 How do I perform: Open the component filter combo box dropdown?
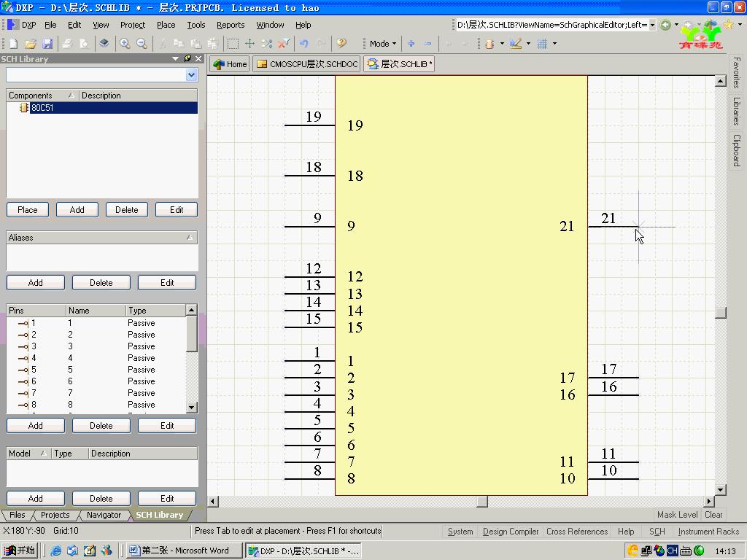point(192,75)
